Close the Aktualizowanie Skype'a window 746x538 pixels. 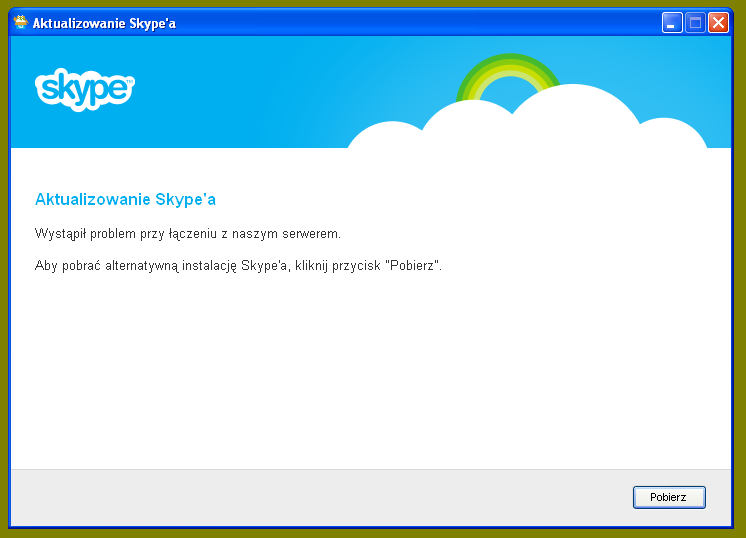click(x=718, y=23)
